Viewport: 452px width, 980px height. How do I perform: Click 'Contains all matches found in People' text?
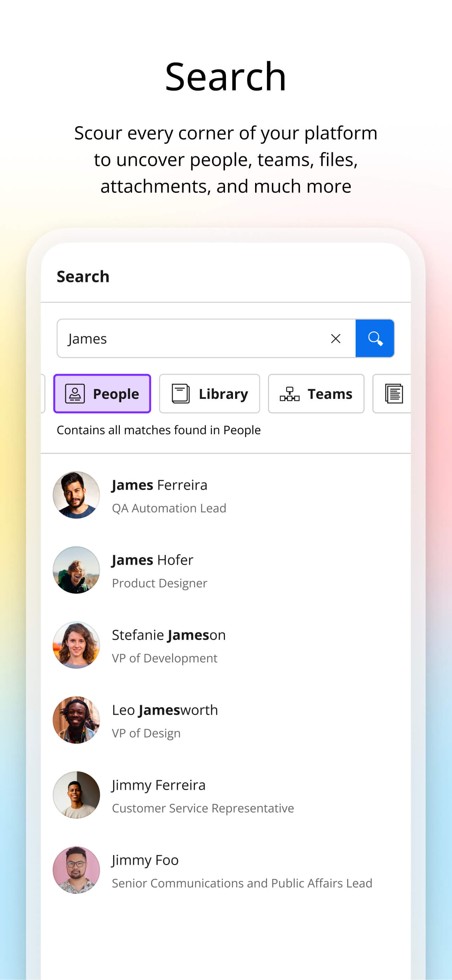tap(159, 430)
